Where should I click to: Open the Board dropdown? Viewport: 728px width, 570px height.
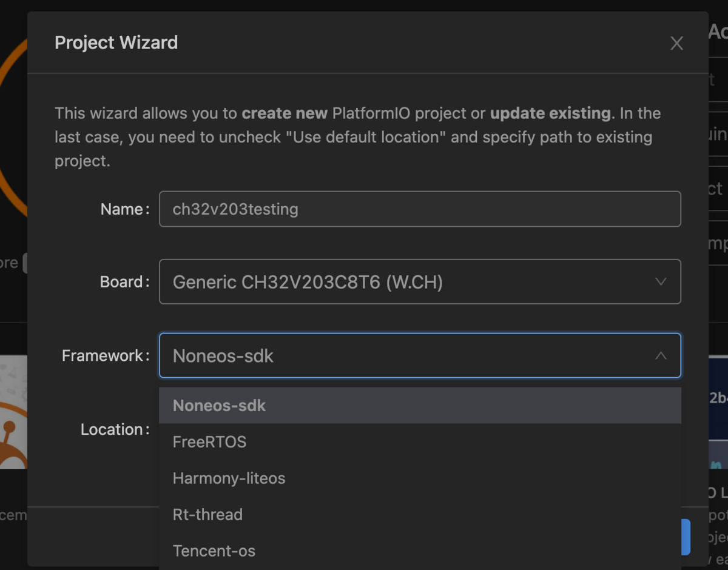tap(420, 282)
